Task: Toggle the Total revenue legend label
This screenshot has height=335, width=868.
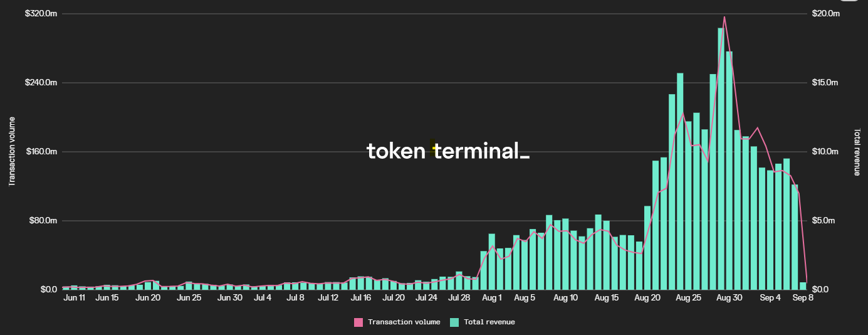Action: coord(489,322)
